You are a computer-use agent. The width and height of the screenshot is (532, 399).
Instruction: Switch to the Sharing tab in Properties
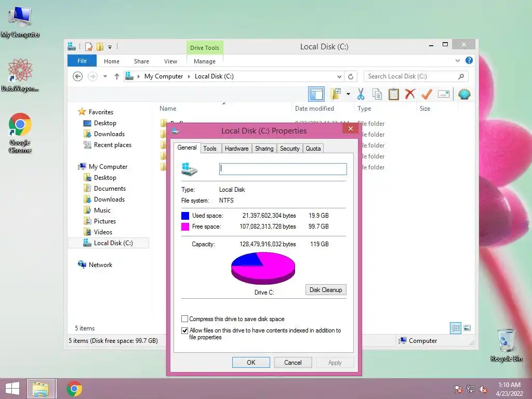tap(264, 149)
